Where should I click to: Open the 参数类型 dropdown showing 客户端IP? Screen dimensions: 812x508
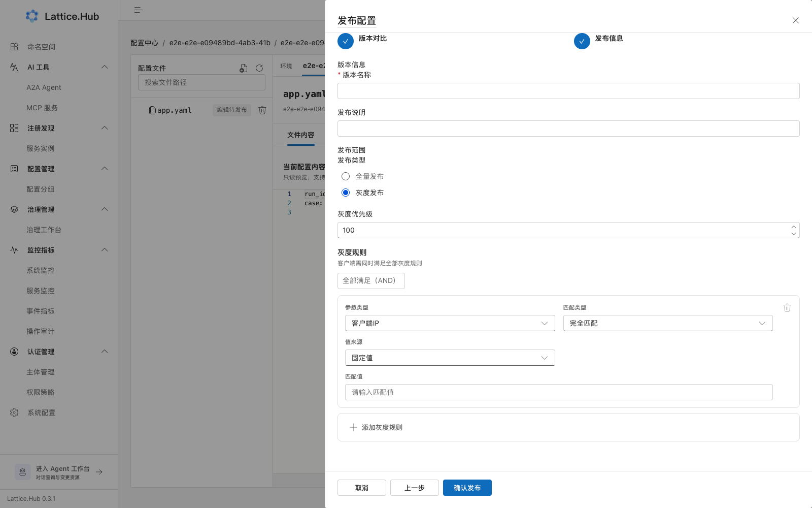450,323
